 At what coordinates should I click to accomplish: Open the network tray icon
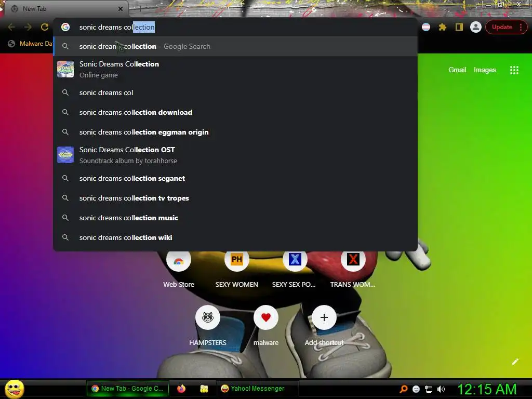429,389
